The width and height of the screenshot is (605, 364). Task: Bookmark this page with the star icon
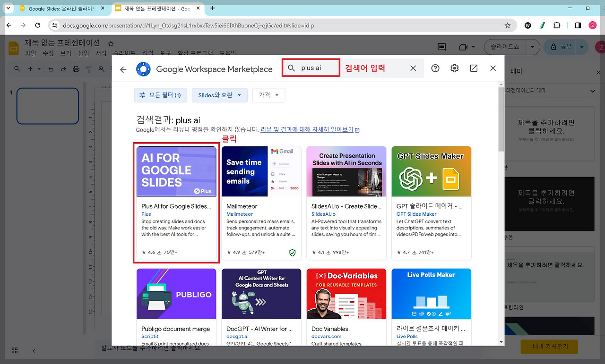click(508, 25)
